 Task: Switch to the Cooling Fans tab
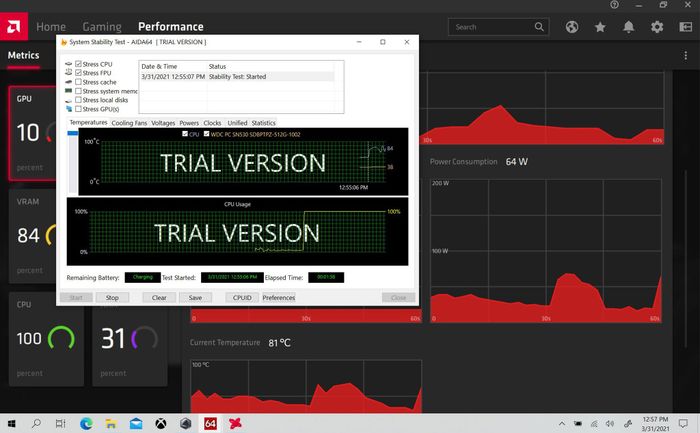pyautogui.click(x=129, y=123)
